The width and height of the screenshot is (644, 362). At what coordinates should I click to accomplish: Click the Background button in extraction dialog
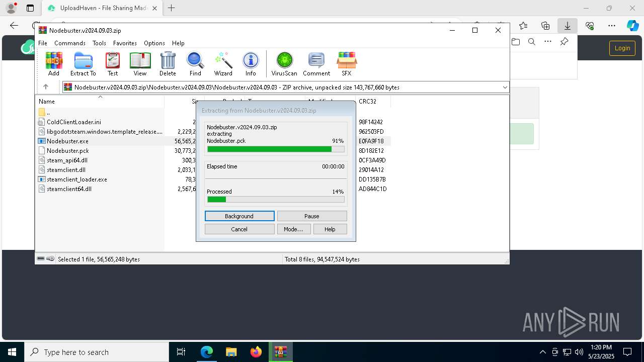tap(239, 216)
